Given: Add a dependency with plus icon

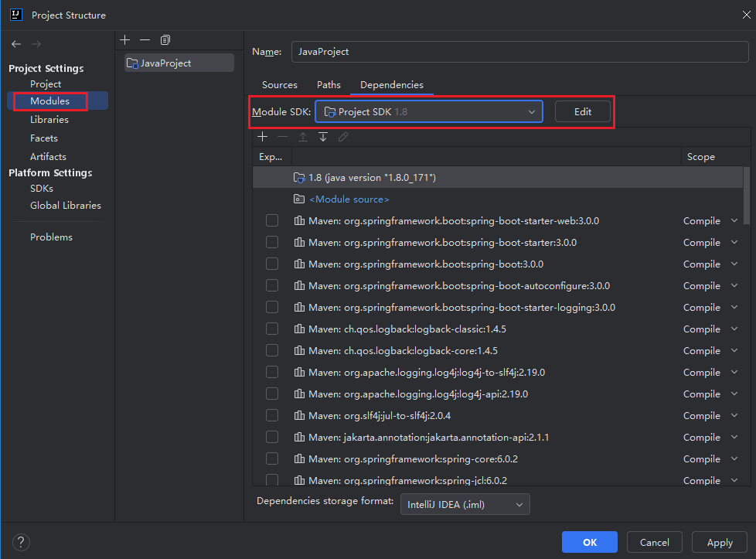Looking at the screenshot, I should (263, 137).
